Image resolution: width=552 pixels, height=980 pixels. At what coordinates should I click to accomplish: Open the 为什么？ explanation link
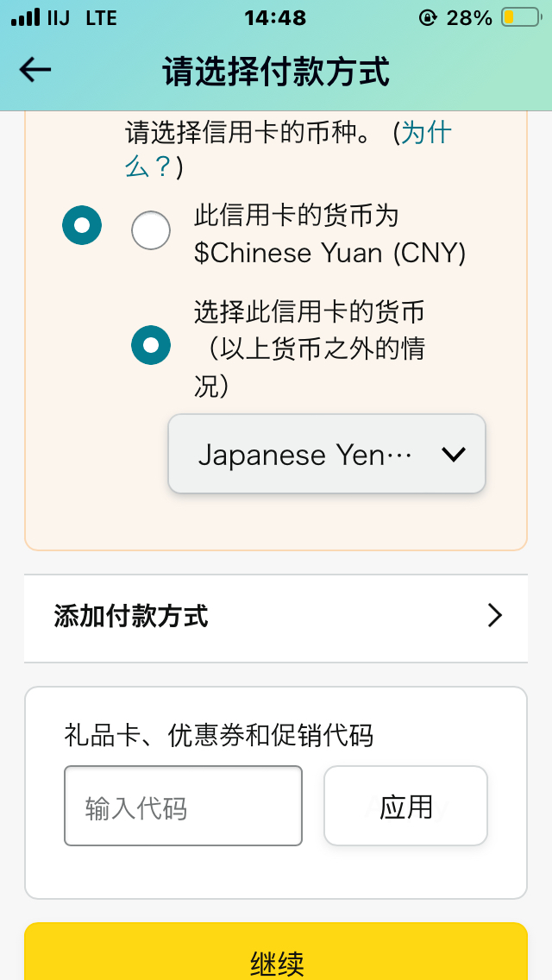288,150
